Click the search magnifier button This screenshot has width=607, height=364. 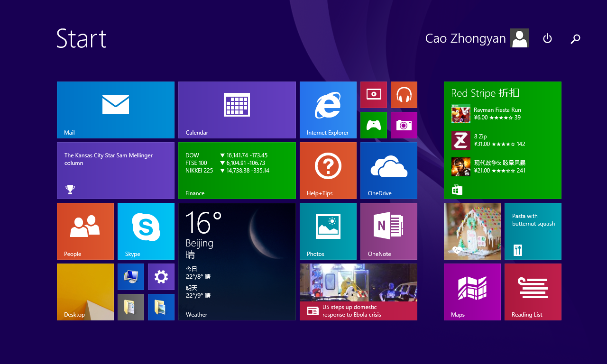click(x=575, y=39)
